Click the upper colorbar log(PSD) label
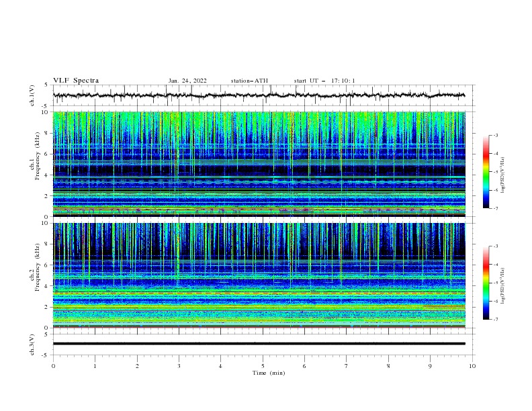Image resolution: width=532 pixels, height=411 pixels. [x=503, y=175]
